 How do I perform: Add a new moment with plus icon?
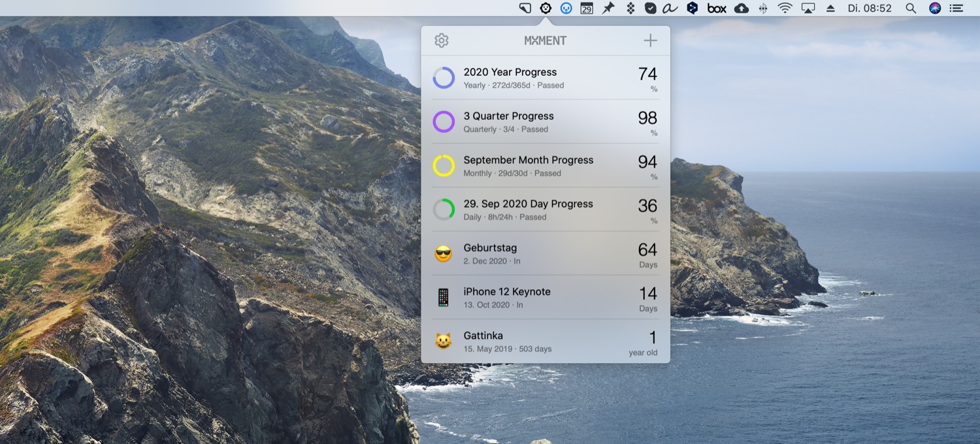coord(650,40)
